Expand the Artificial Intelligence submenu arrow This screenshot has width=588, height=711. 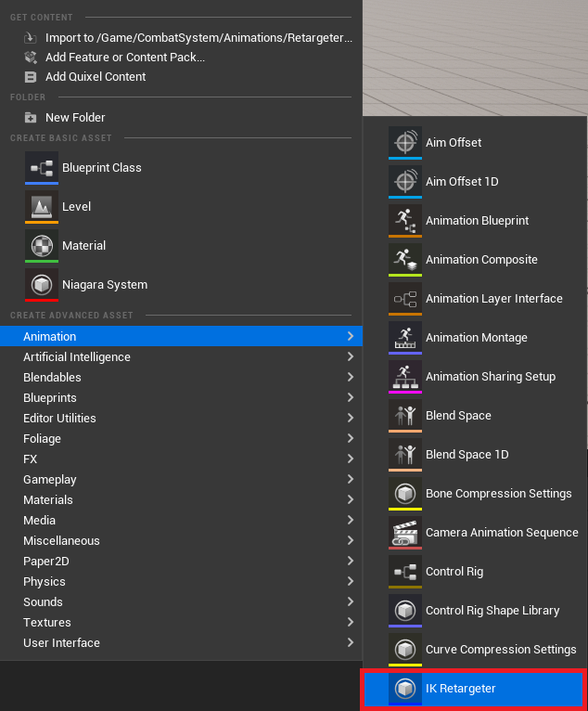351,356
